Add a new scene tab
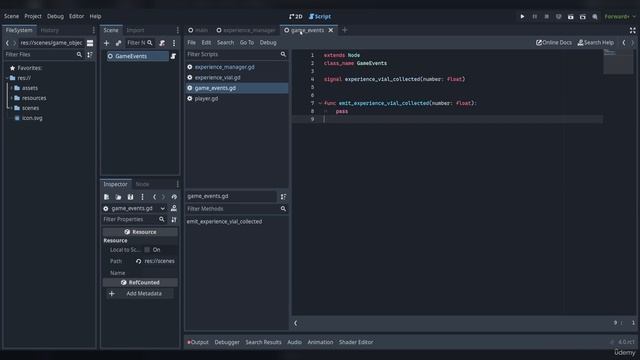 (344, 30)
